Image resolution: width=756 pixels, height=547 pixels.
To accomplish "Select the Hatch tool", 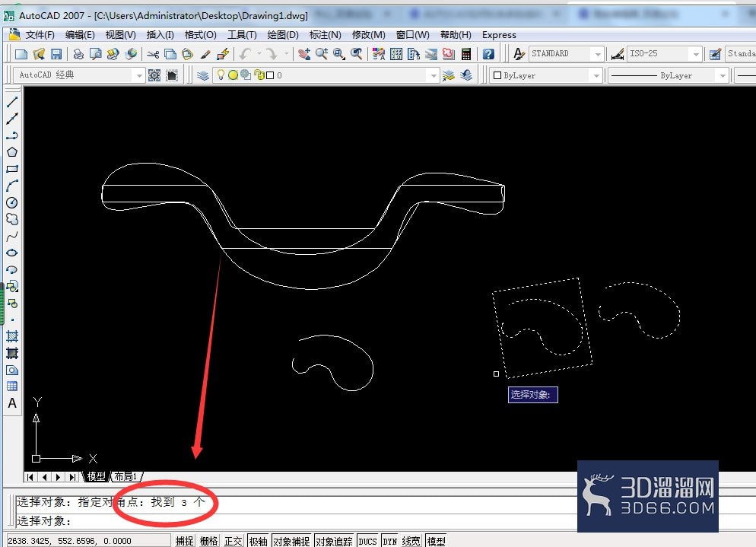I will [12, 336].
